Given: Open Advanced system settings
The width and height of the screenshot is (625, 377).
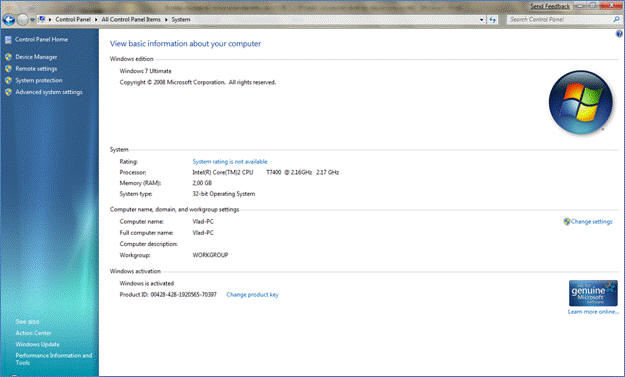Looking at the screenshot, I should tap(49, 92).
